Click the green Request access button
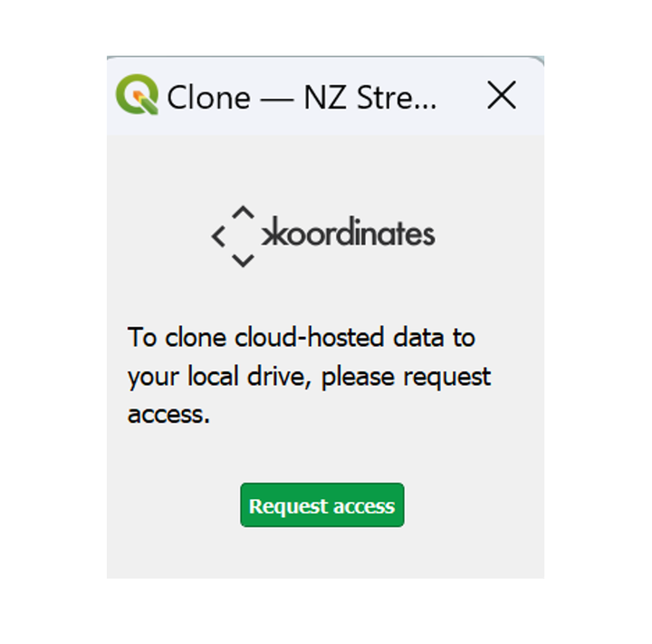Viewport: 652px width, 644px height. (321, 505)
